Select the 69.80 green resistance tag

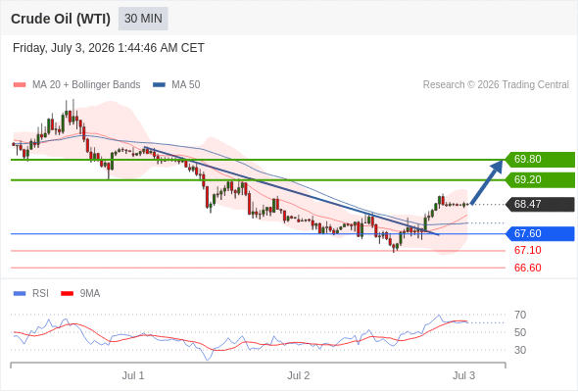540,160
